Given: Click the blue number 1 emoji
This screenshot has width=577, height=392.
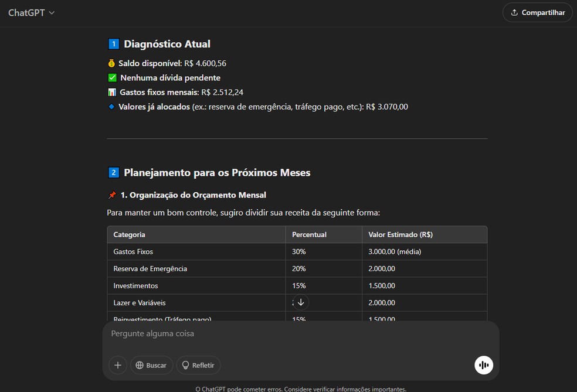Looking at the screenshot, I should [114, 44].
